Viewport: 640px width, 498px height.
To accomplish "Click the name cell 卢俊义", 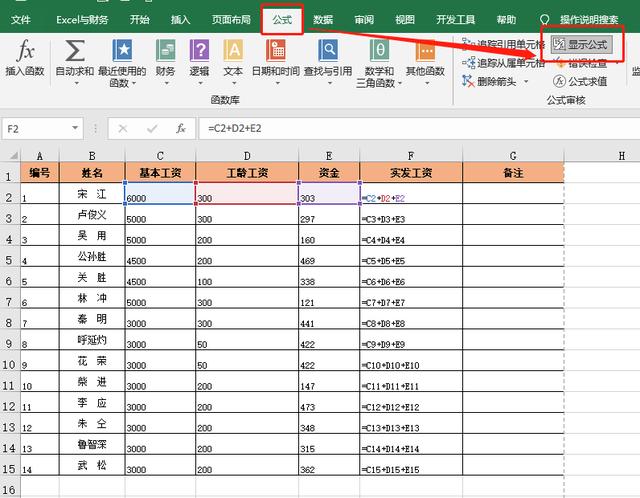I will [x=92, y=214].
